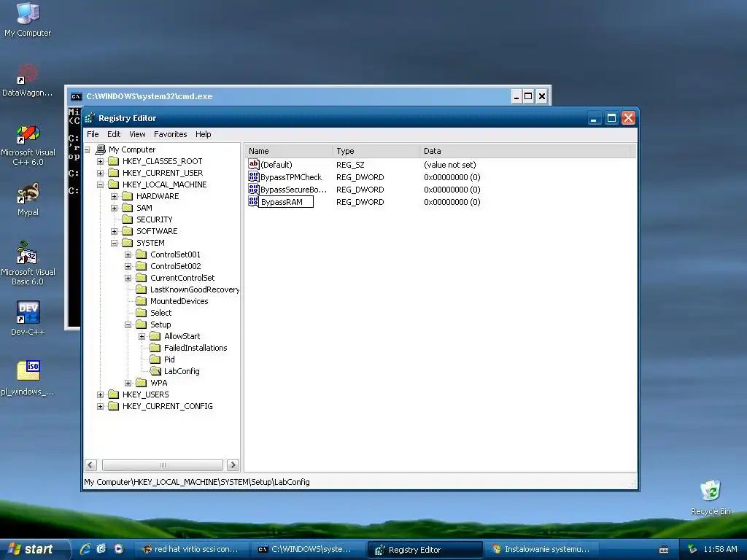747x560 pixels.
Task: Click the second Quick Launch icon
Action: click(101, 549)
